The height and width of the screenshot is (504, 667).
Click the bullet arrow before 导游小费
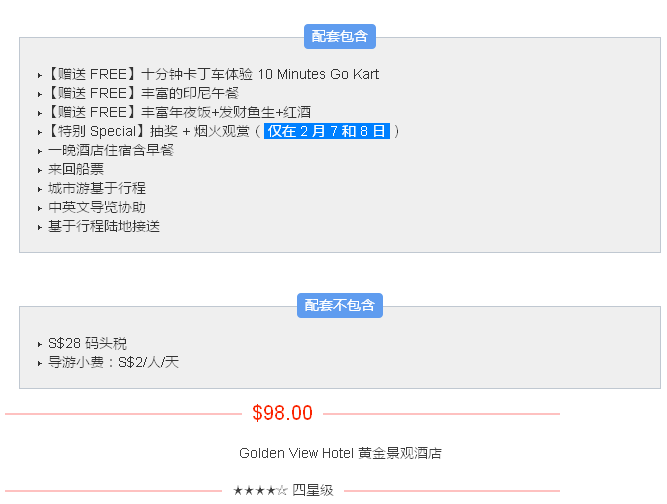point(40,363)
